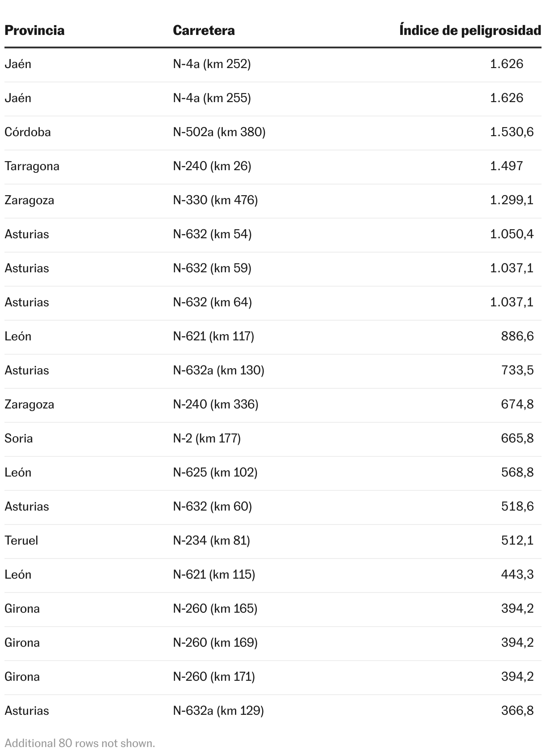Click the Soria province cell

pyautogui.click(x=19, y=438)
